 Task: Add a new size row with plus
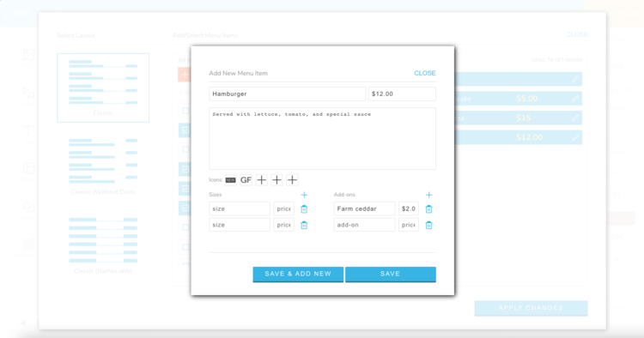click(304, 195)
